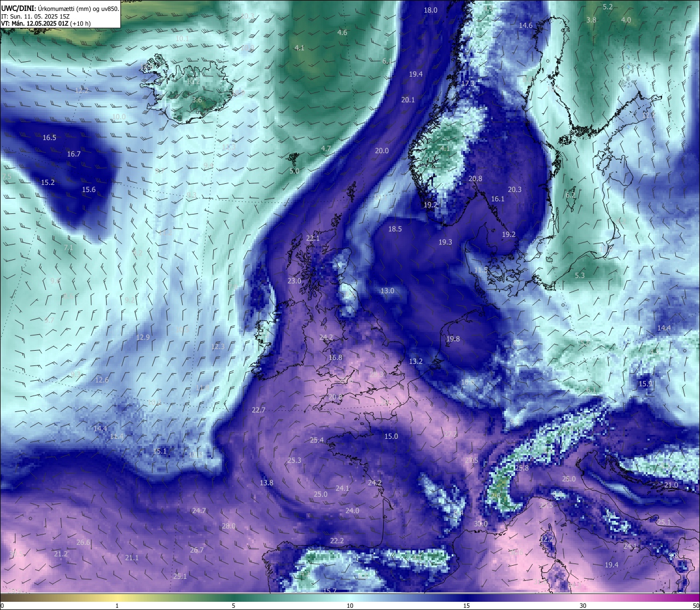Click the map value '26.6'

click(83, 543)
